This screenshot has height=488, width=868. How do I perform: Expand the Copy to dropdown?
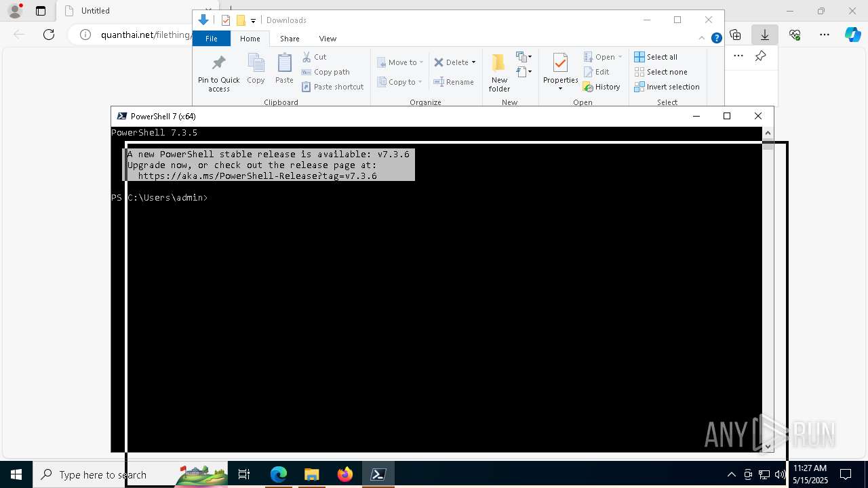point(420,82)
